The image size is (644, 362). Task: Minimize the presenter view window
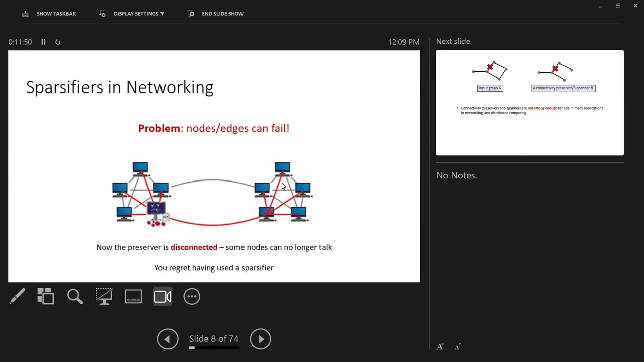pyautogui.click(x=600, y=6)
